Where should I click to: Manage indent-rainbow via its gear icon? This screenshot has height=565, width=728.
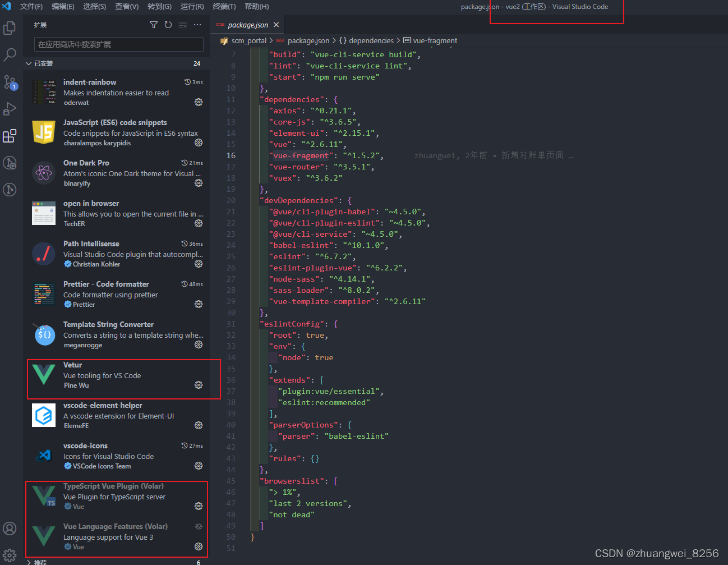click(199, 102)
